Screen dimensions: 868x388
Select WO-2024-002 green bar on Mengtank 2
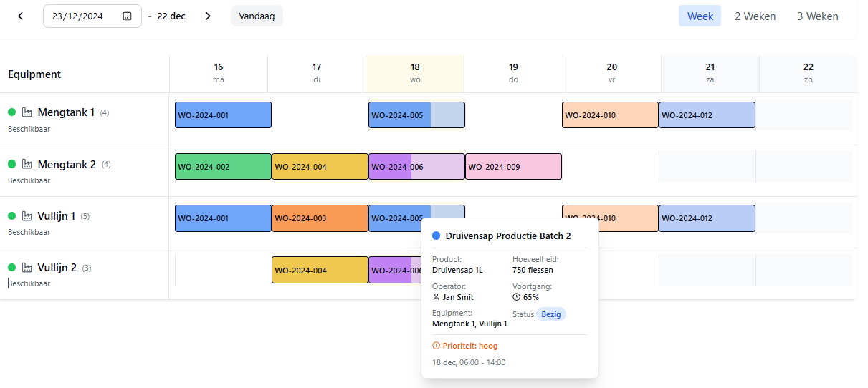[x=223, y=167]
